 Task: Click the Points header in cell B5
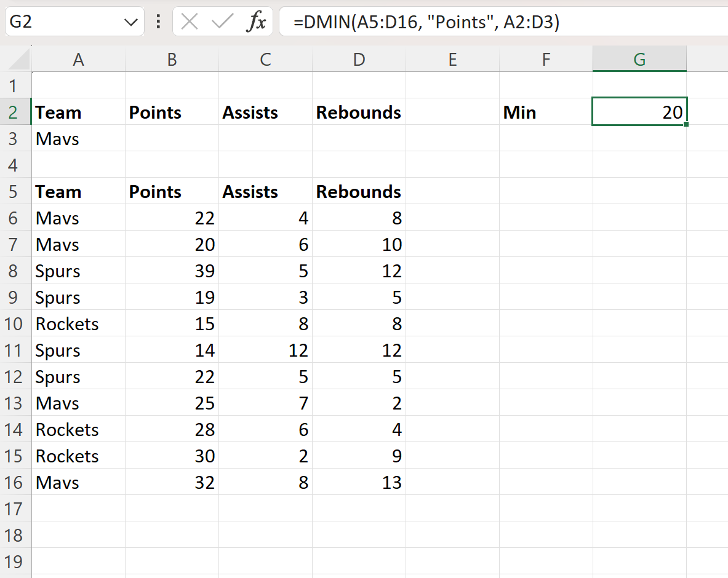[172, 191]
